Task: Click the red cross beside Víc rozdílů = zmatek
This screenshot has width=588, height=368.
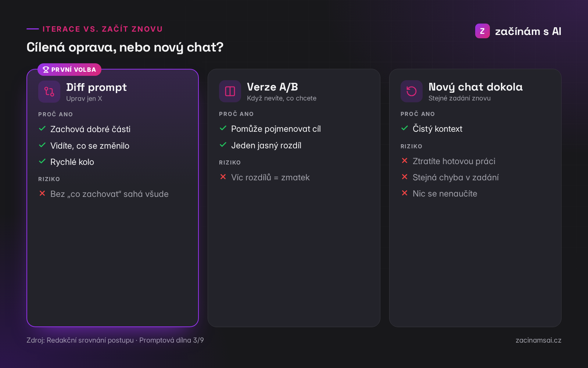Action: coord(223,177)
